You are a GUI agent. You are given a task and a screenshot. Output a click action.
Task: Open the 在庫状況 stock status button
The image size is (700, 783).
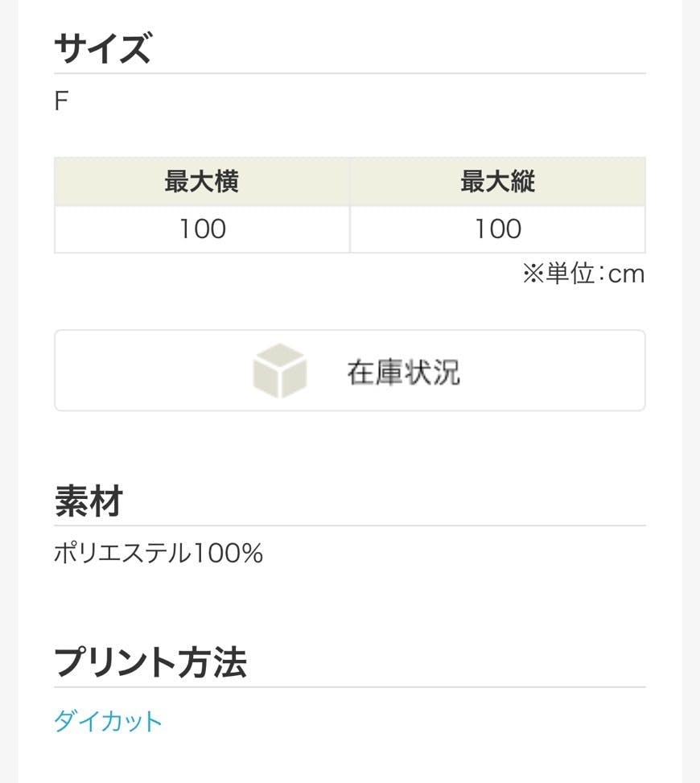pos(402,371)
